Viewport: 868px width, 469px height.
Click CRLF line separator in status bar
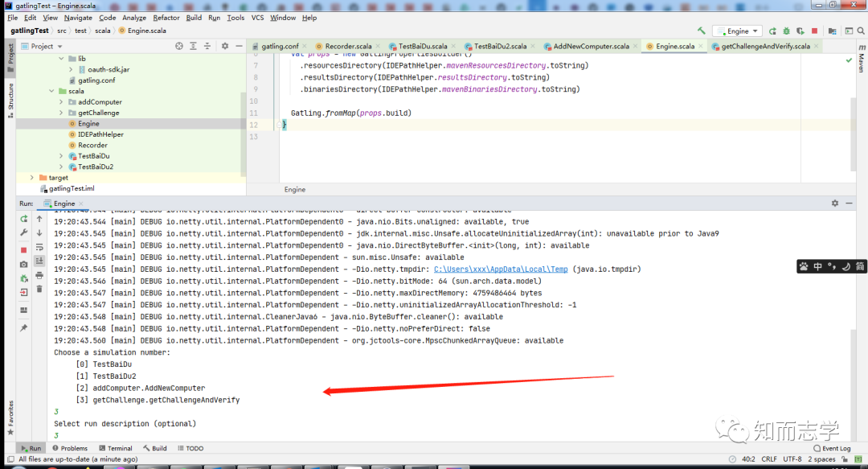point(769,459)
